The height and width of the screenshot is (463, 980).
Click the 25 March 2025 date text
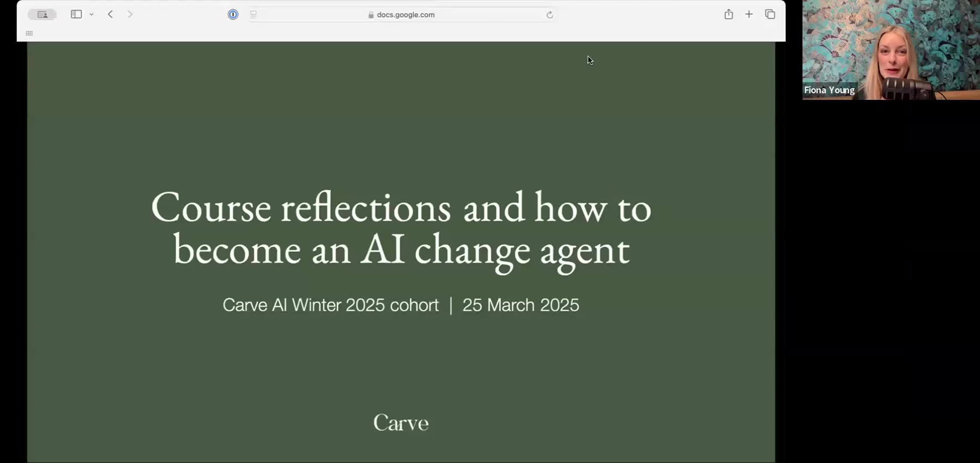click(520, 305)
